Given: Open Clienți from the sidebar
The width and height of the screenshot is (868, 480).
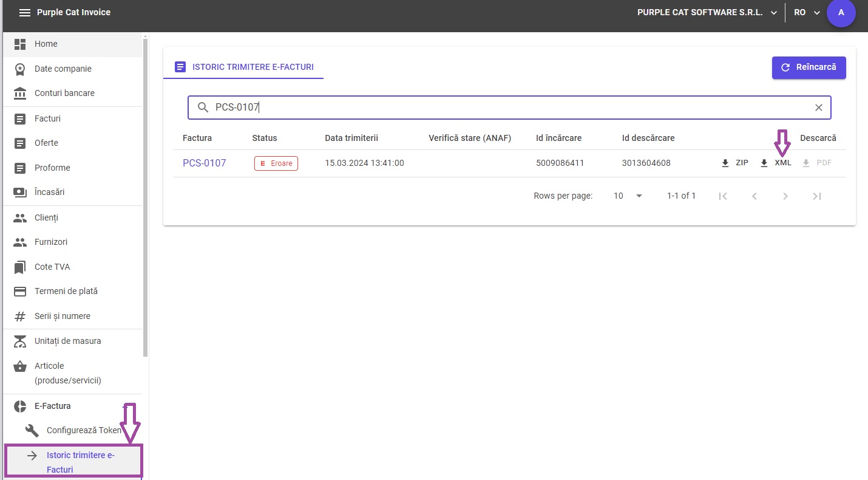Looking at the screenshot, I should tap(46, 218).
